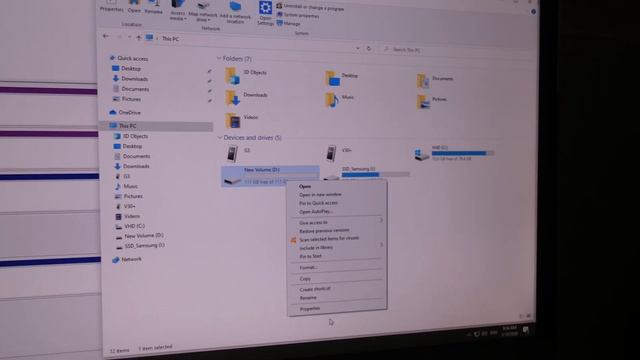Select the V30+ device in Devices and drives
This screenshot has width=640, height=360.
pos(331,154)
